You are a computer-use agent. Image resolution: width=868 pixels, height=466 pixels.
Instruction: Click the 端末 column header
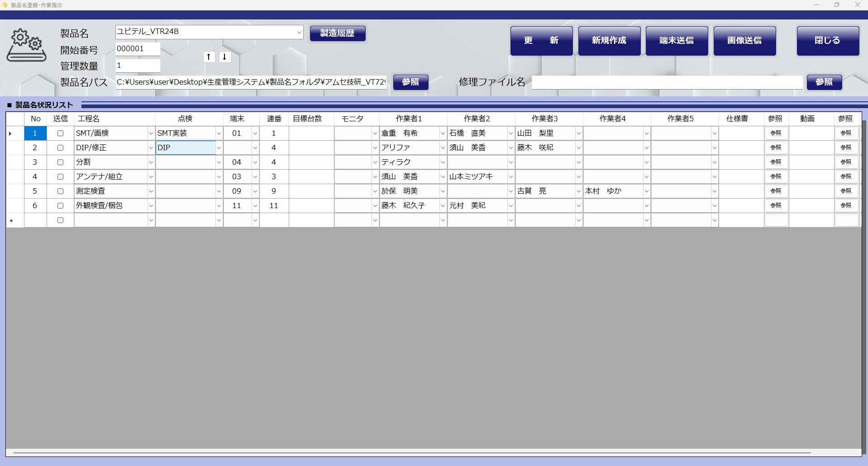241,119
